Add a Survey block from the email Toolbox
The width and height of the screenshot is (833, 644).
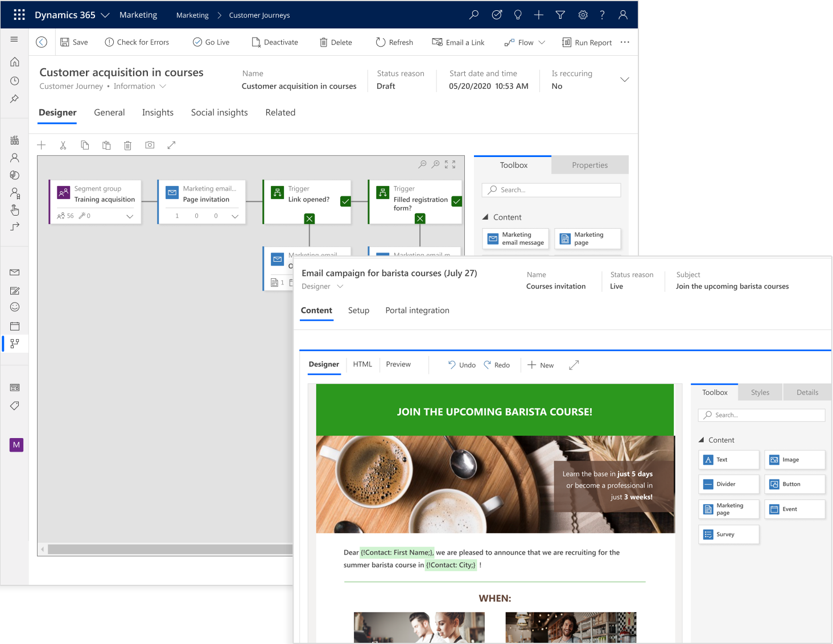728,534
